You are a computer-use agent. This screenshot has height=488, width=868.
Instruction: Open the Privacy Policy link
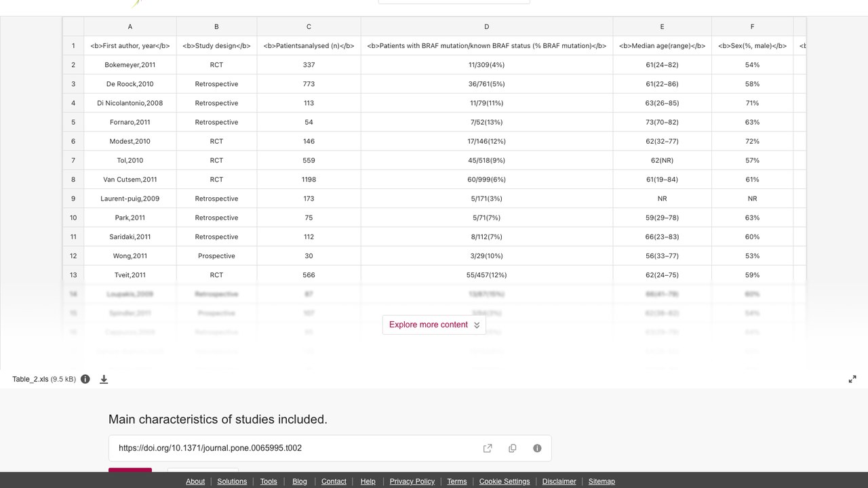[x=412, y=481]
